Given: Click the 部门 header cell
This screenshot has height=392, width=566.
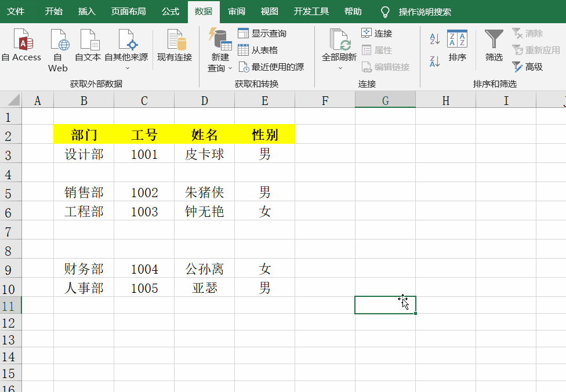Looking at the screenshot, I should point(84,135).
